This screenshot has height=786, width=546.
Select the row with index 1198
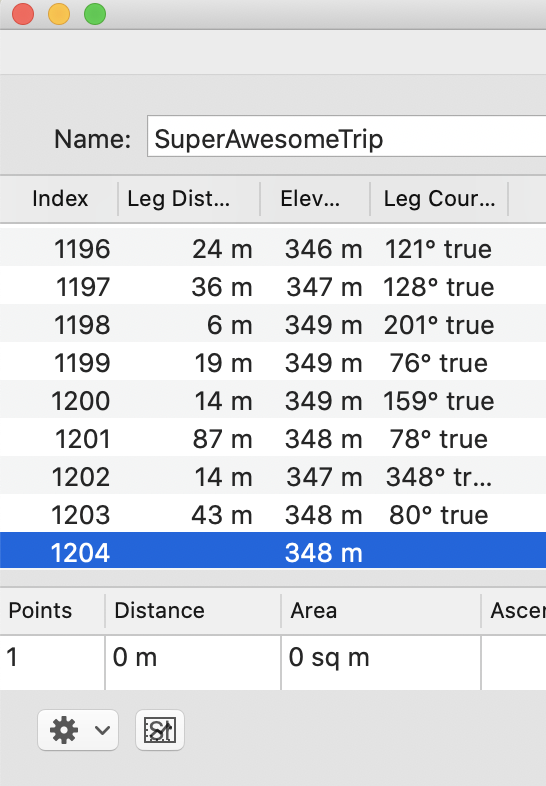(x=273, y=325)
